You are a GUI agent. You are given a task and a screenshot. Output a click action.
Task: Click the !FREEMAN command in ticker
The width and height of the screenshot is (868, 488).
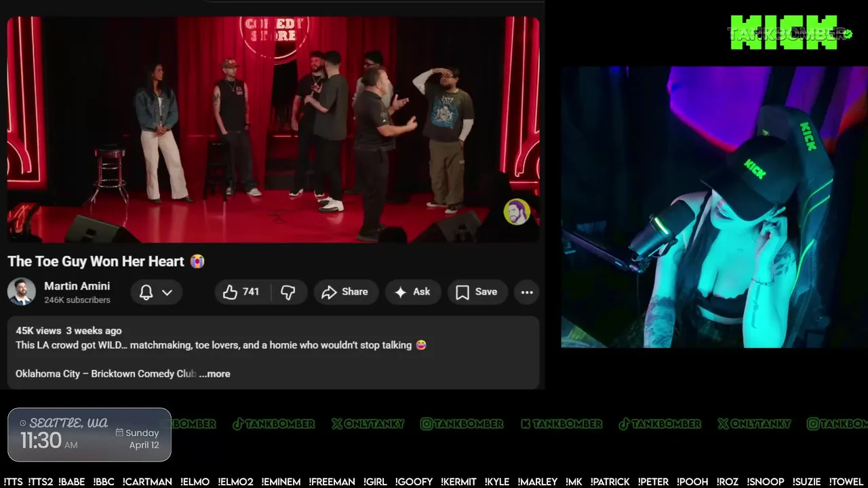pyautogui.click(x=332, y=482)
